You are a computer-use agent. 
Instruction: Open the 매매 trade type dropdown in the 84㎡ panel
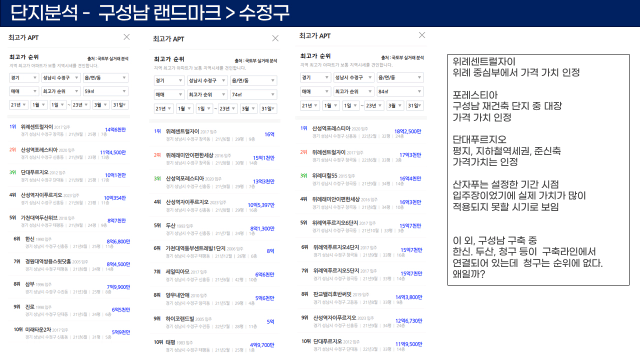tap(315, 91)
